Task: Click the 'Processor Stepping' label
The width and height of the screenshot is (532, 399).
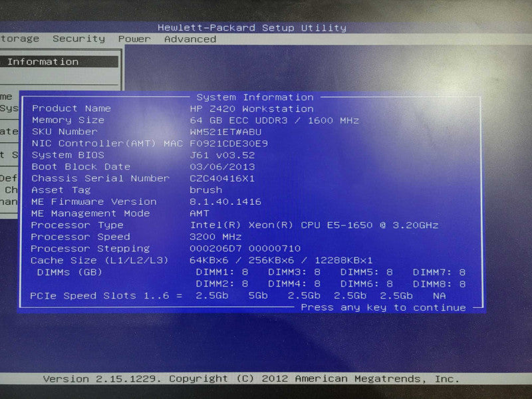Action: tap(90, 249)
